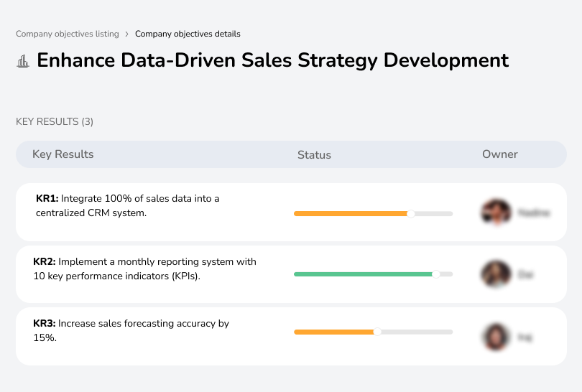Open KR3 owner avatar photo
Image resolution: width=582 pixels, height=392 pixels.
[496, 337]
